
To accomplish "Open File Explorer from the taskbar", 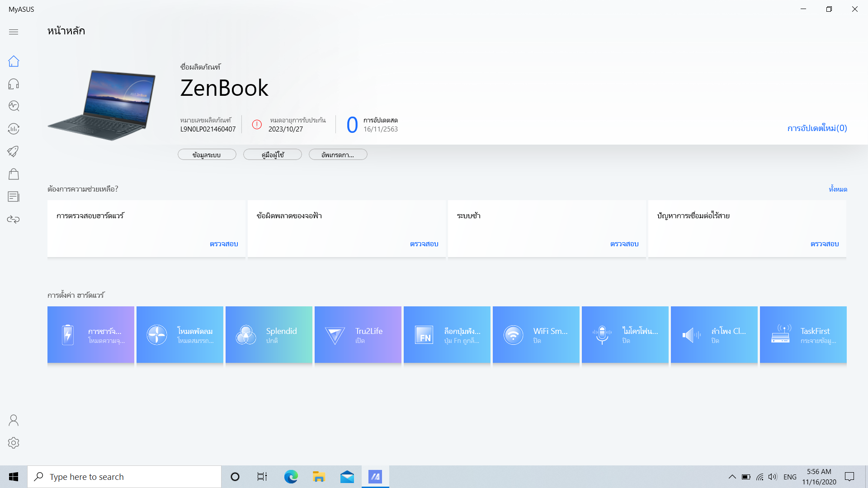I will point(319,477).
